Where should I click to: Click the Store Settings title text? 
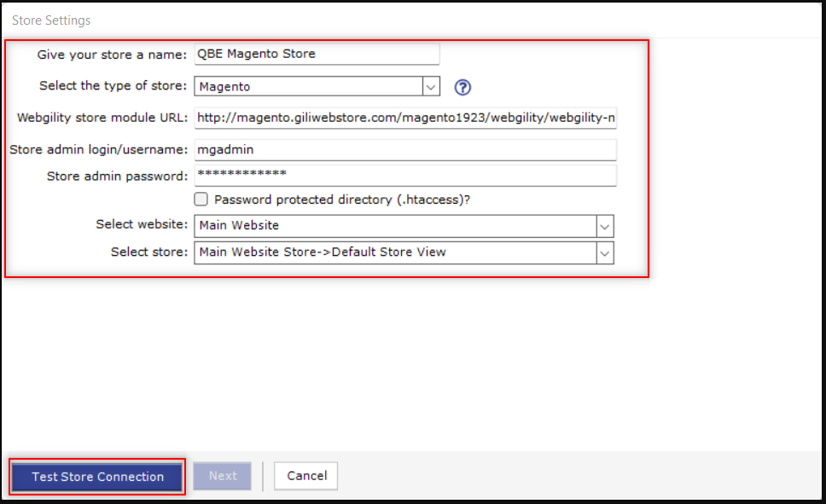pyautogui.click(x=51, y=20)
